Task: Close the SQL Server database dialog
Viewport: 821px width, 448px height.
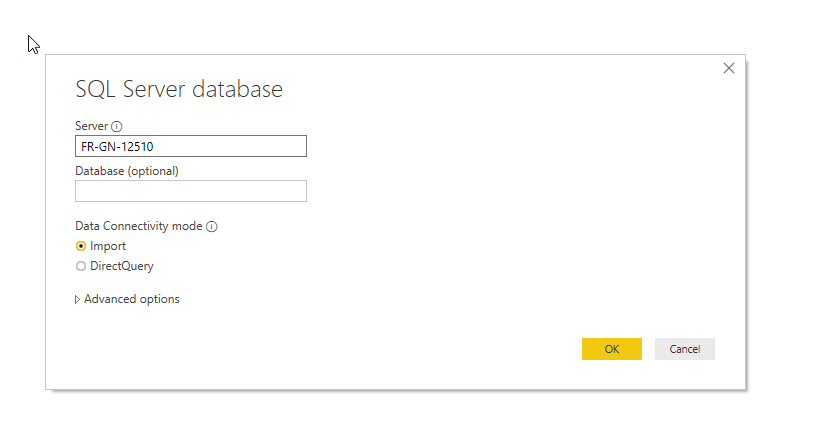Action: (728, 68)
